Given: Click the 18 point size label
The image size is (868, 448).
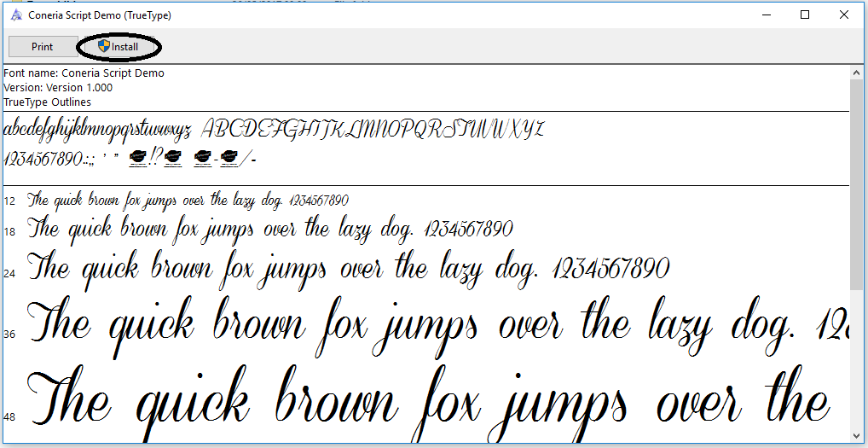Looking at the screenshot, I should point(9,231).
